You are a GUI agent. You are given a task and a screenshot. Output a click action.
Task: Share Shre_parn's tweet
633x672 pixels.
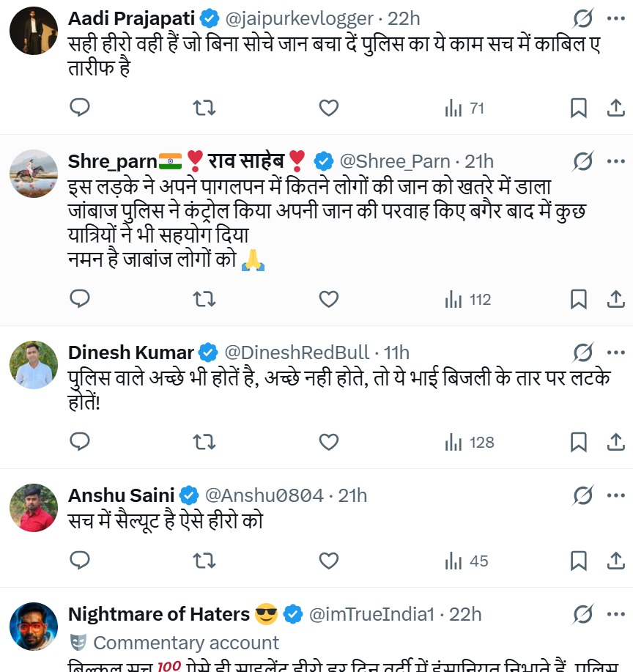(616, 299)
